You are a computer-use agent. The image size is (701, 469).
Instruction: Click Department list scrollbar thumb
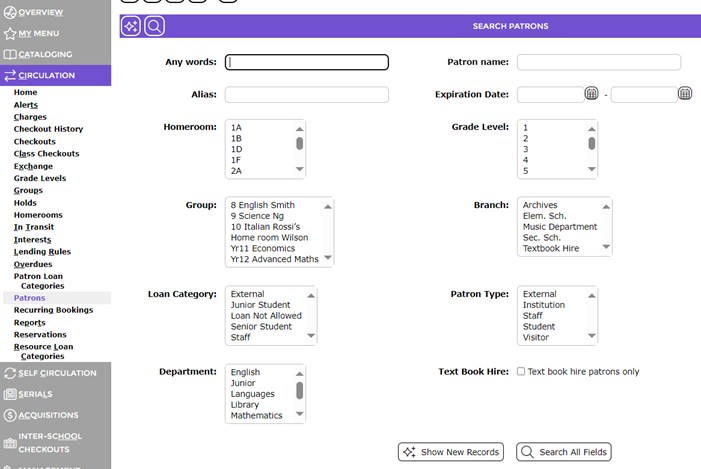point(300,390)
